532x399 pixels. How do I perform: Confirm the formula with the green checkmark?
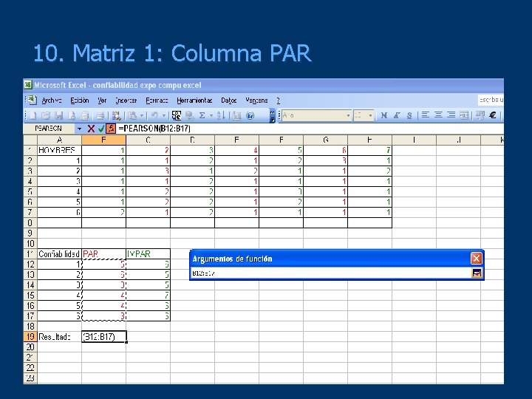point(101,129)
